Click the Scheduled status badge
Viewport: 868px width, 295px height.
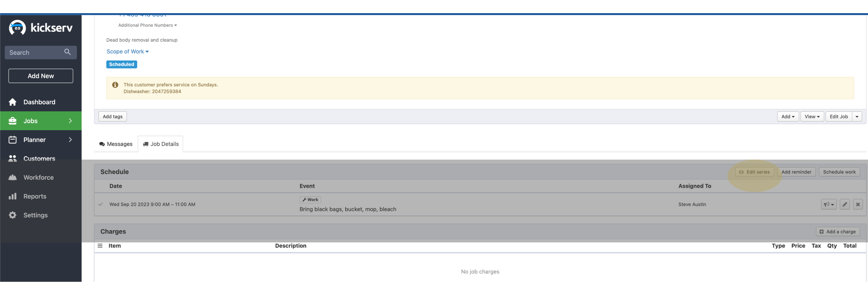click(122, 65)
